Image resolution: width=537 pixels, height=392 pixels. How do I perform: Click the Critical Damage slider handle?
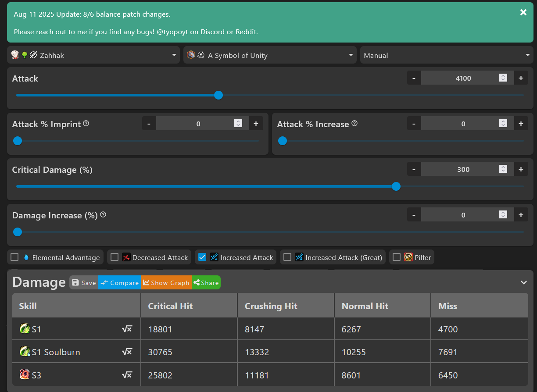pos(396,186)
